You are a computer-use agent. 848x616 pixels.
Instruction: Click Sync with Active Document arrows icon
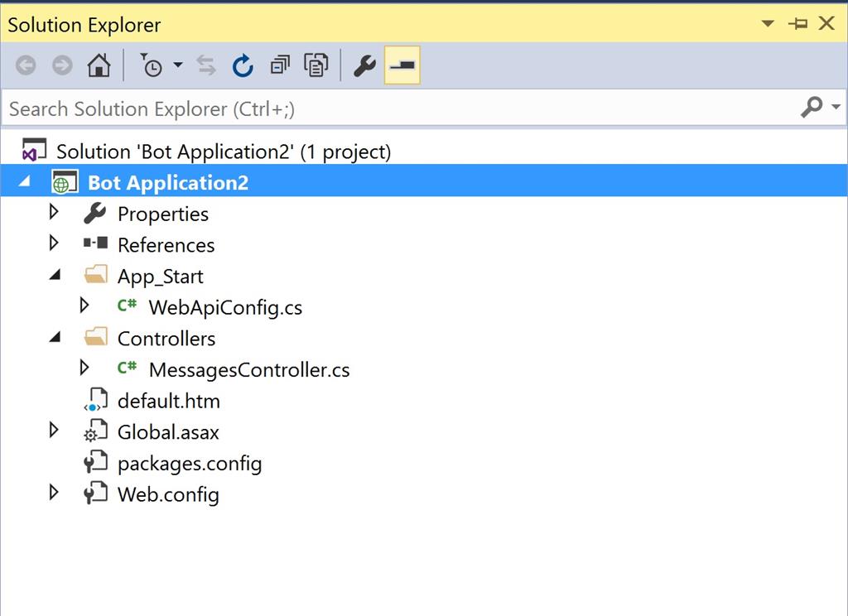tap(206, 66)
